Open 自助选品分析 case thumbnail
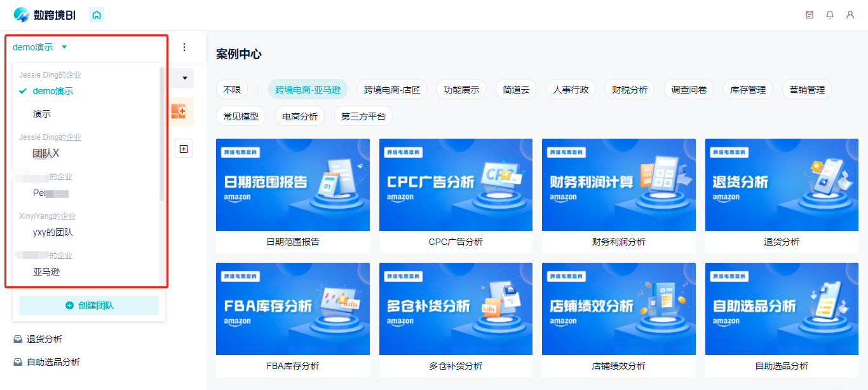868x390 pixels. pyautogui.click(x=782, y=309)
